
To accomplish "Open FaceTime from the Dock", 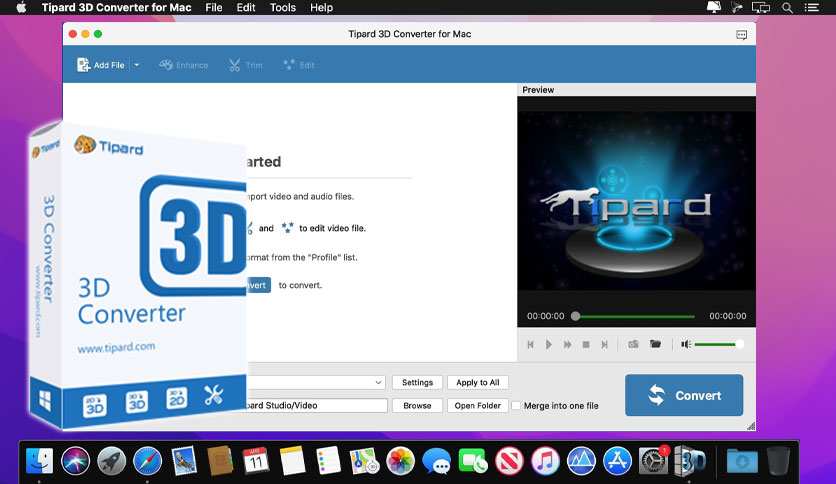I will pyautogui.click(x=472, y=461).
